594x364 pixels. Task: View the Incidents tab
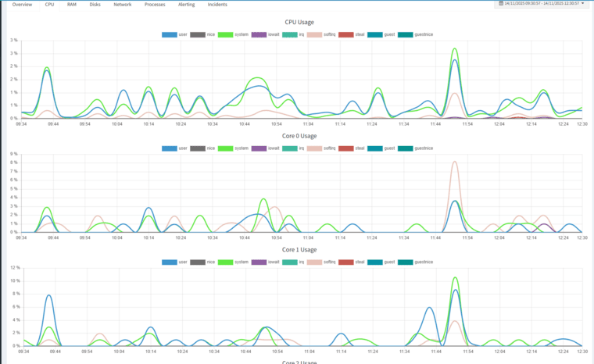(217, 5)
